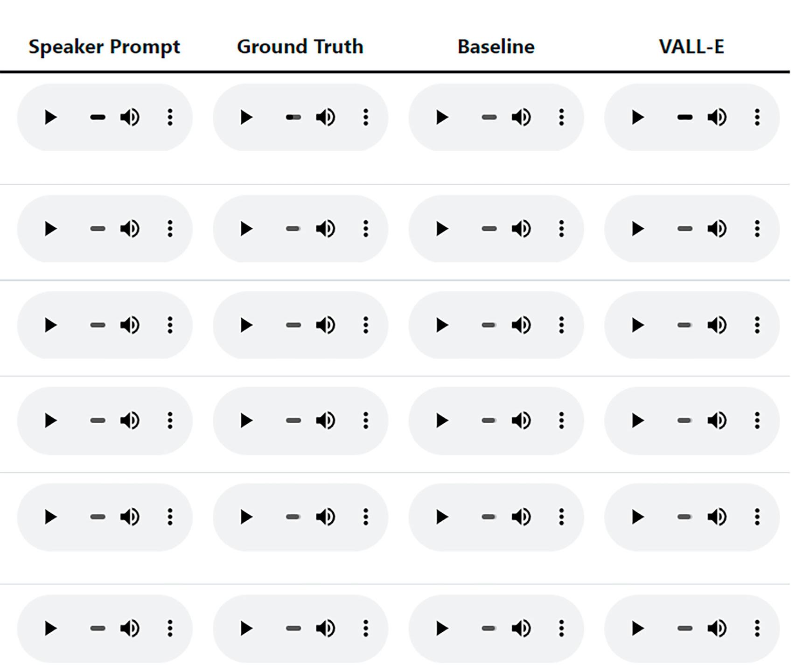Play the third row Ground Truth audio

point(246,325)
